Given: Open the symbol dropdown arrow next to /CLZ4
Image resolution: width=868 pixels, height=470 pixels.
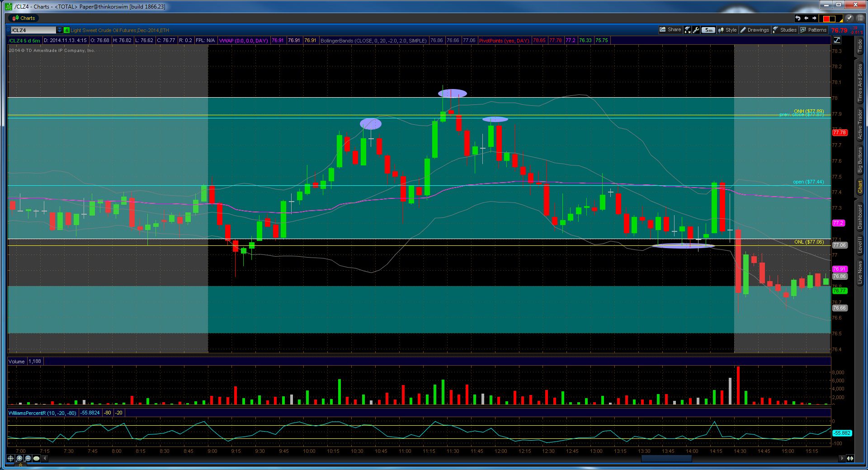Looking at the screenshot, I should point(59,30).
